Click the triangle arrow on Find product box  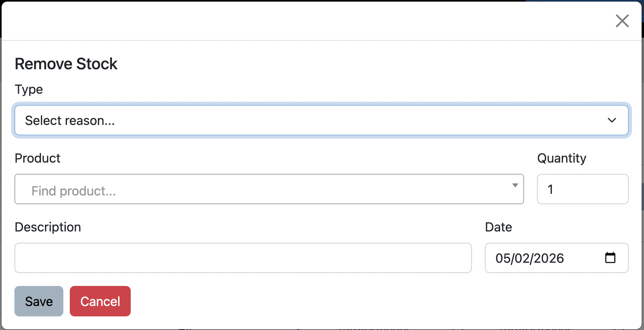click(x=515, y=185)
